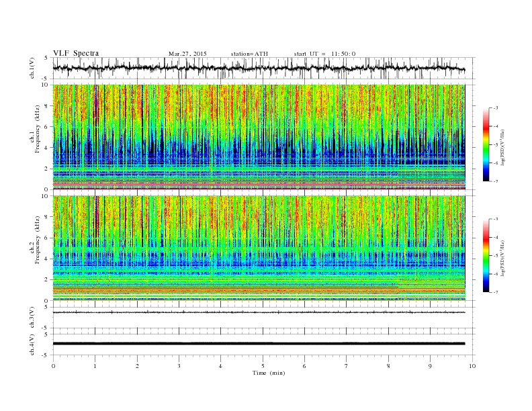Click the ch.2 spectrogram image

point(259,248)
